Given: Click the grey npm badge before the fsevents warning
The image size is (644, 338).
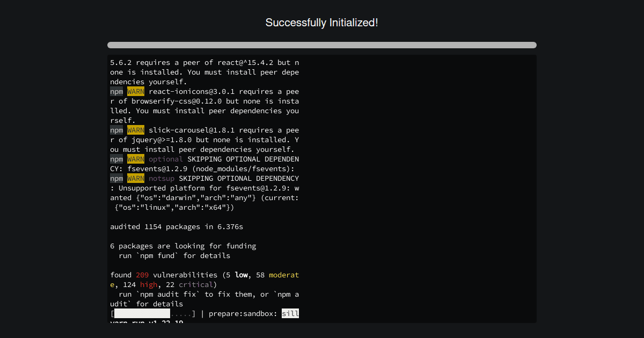Looking at the screenshot, I should (x=116, y=159).
